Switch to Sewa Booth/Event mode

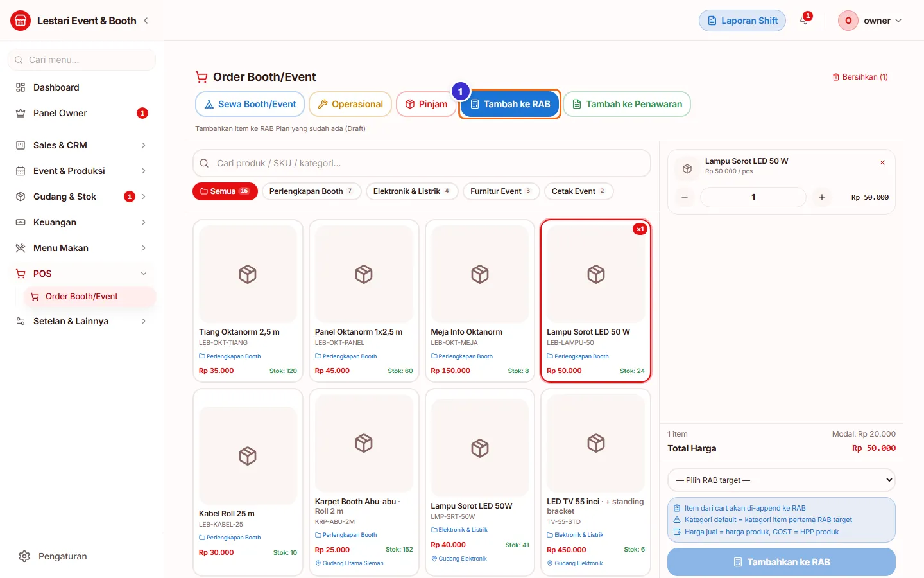(250, 104)
